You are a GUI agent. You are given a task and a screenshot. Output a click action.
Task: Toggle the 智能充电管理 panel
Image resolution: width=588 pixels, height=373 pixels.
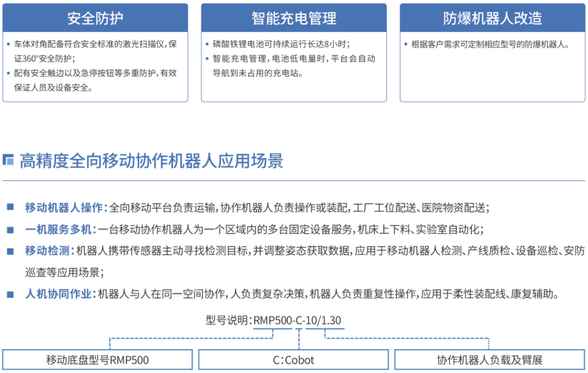click(294, 17)
